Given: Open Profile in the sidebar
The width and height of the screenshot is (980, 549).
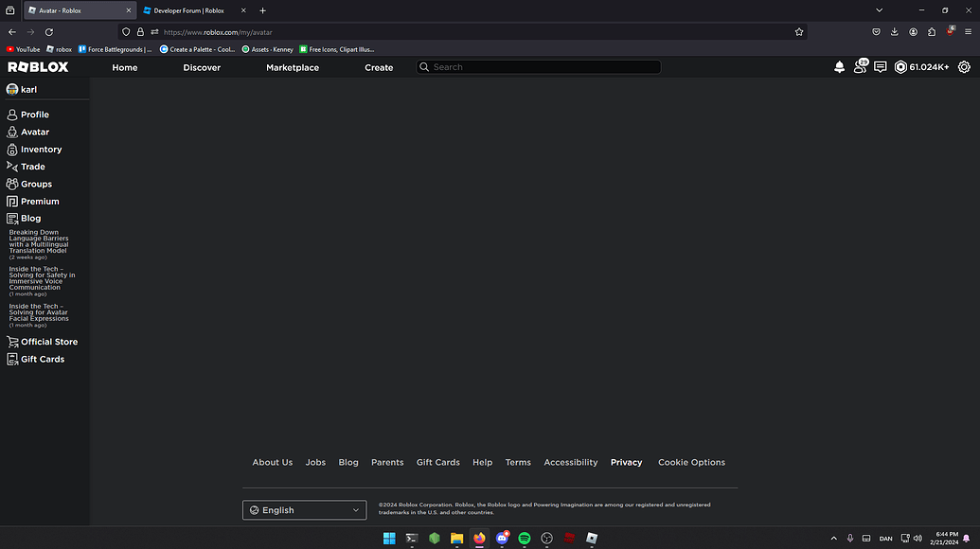Looking at the screenshot, I should [28, 115].
